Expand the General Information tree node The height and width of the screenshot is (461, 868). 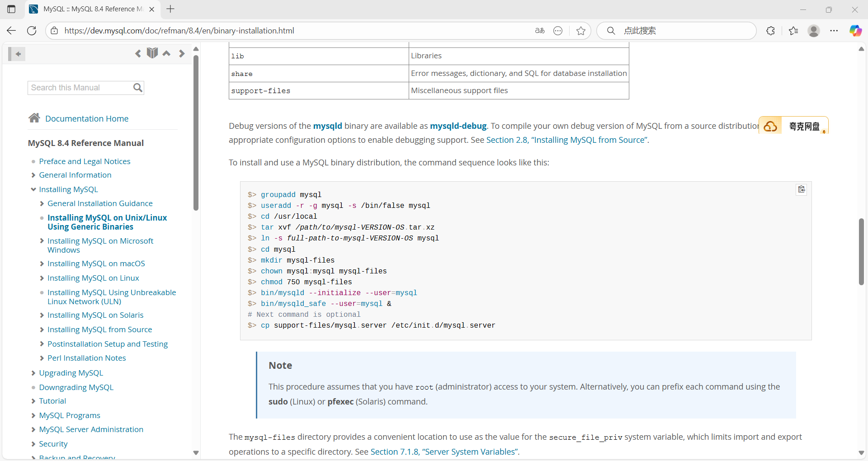pyautogui.click(x=33, y=175)
